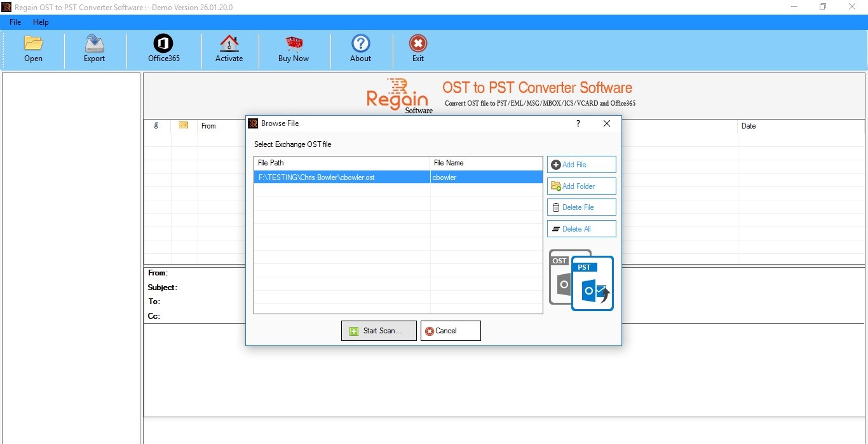868x444 pixels.
Task: Click the envelope icon column header
Action: [x=184, y=126]
